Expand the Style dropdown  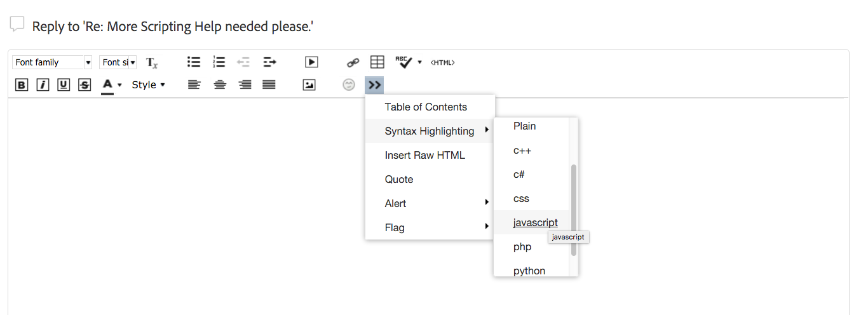148,84
